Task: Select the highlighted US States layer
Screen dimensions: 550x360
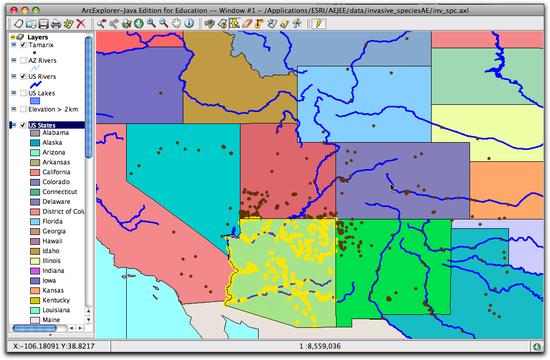Action: point(56,125)
